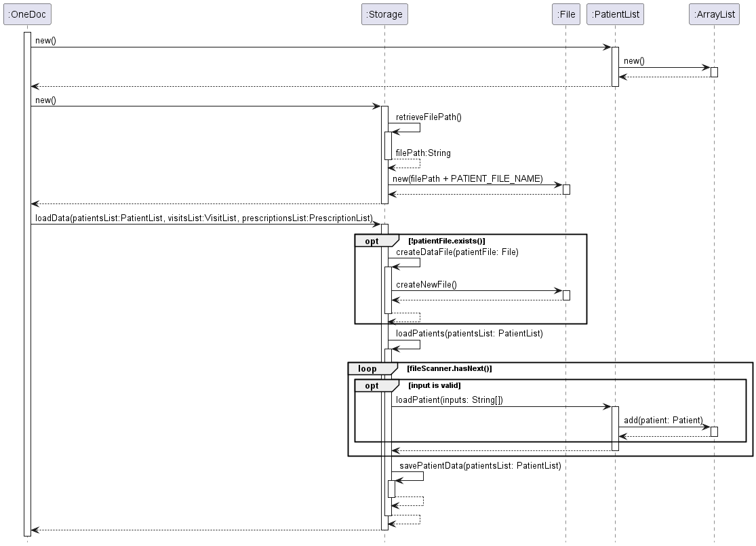The width and height of the screenshot is (756, 546).
Task: Click the opt label above createDataFile
Action: (372, 241)
